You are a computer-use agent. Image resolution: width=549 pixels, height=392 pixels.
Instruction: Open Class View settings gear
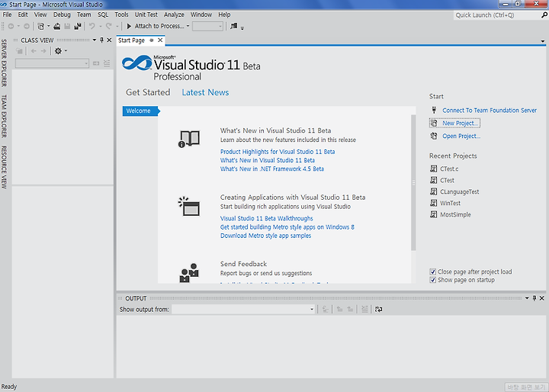pyautogui.click(x=58, y=51)
